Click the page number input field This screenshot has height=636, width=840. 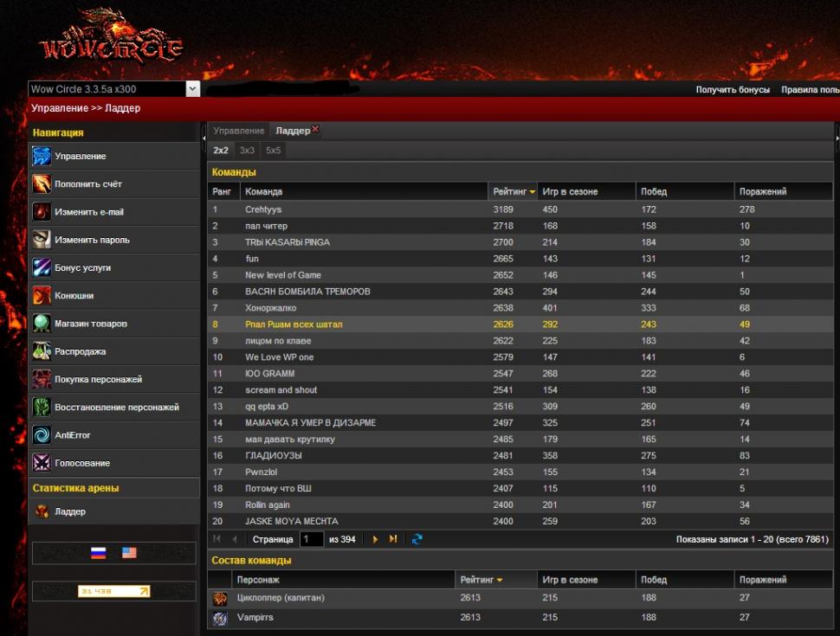(312, 539)
